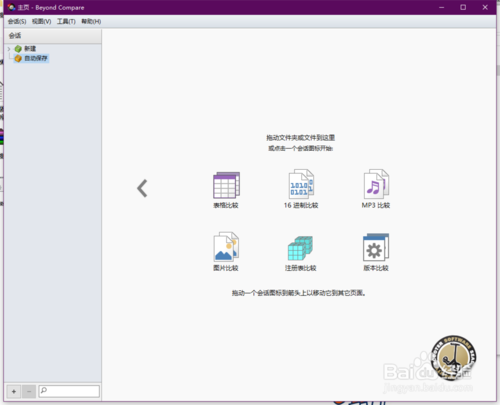Open the View (视图) menu
The image size is (500, 405).
click(x=42, y=21)
